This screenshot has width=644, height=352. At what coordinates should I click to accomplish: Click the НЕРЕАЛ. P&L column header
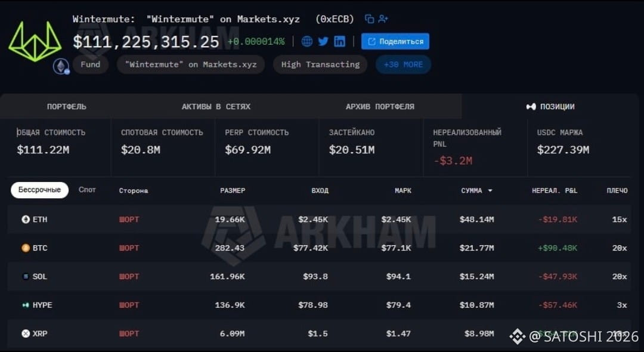click(555, 190)
